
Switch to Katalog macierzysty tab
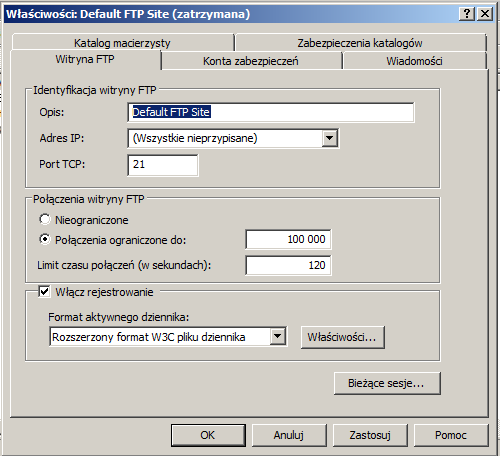(x=122, y=43)
